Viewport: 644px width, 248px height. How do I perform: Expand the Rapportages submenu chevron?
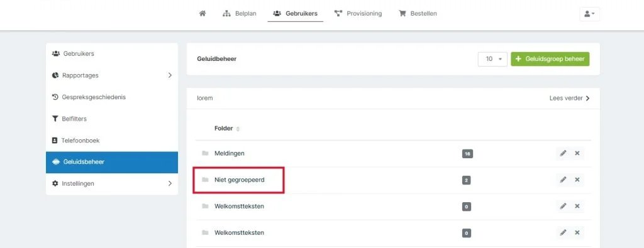[170, 75]
